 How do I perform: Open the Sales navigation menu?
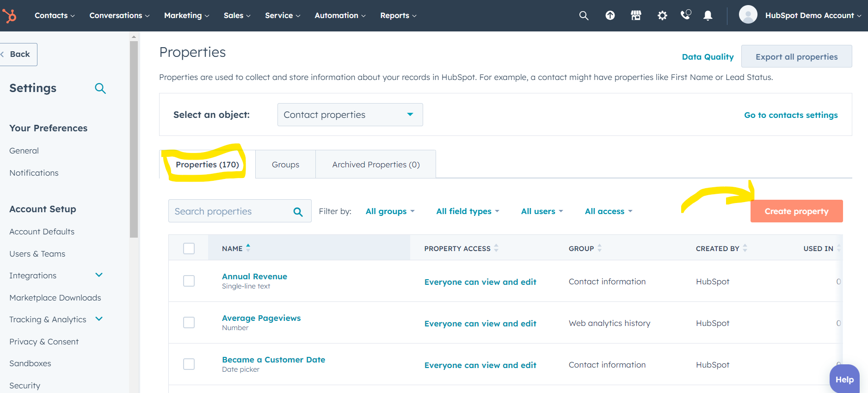coord(237,15)
